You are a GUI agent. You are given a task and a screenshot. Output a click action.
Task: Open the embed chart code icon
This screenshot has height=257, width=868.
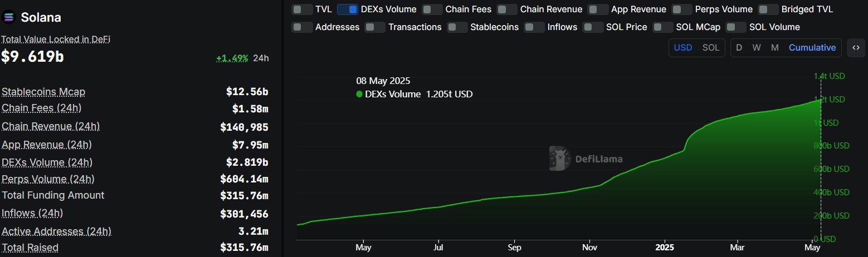point(856,48)
